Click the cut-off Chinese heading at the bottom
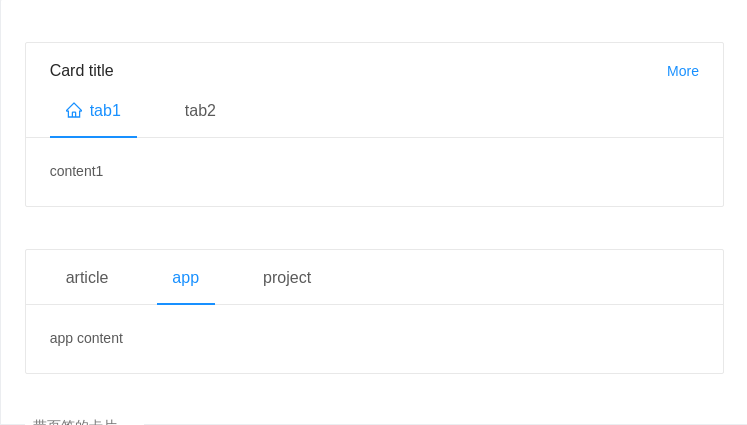747x425 pixels. (75, 422)
